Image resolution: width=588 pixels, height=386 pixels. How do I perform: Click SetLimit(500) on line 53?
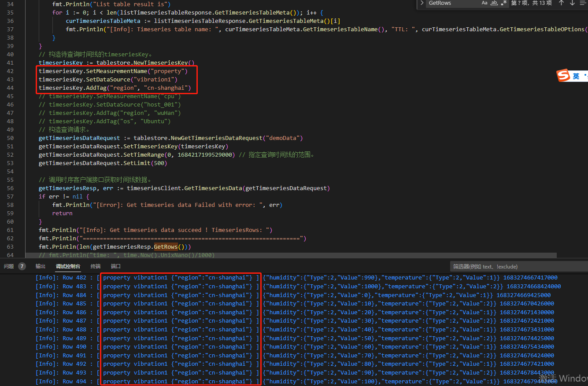[x=145, y=163]
